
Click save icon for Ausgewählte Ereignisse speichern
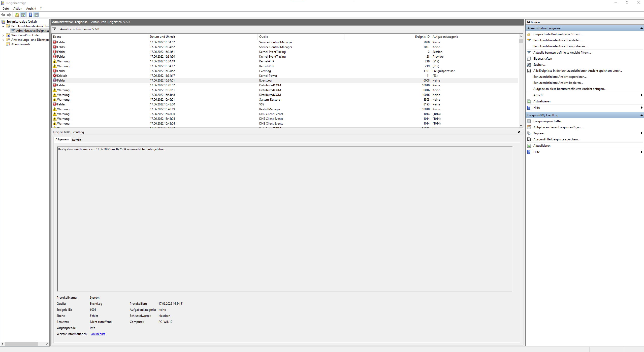(529, 139)
